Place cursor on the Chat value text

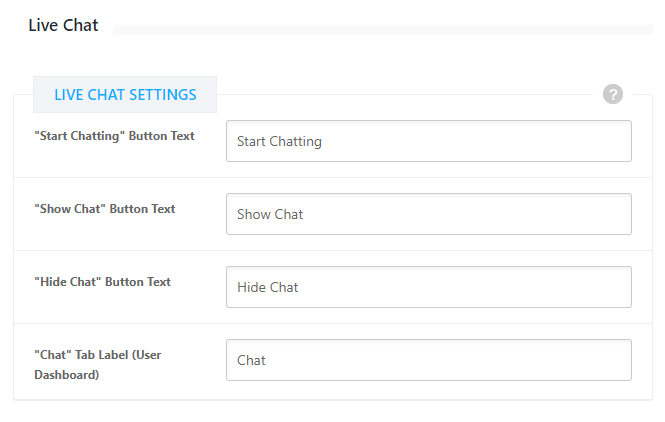(251, 360)
